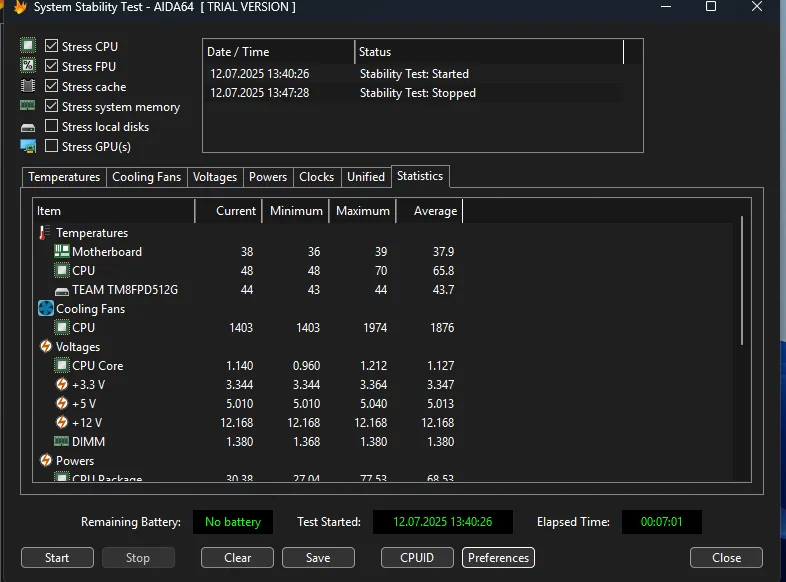Image resolution: width=786 pixels, height=582 pixels.
Task: Click the Start button
Action: pyautogui.click(x=57, y=557)
